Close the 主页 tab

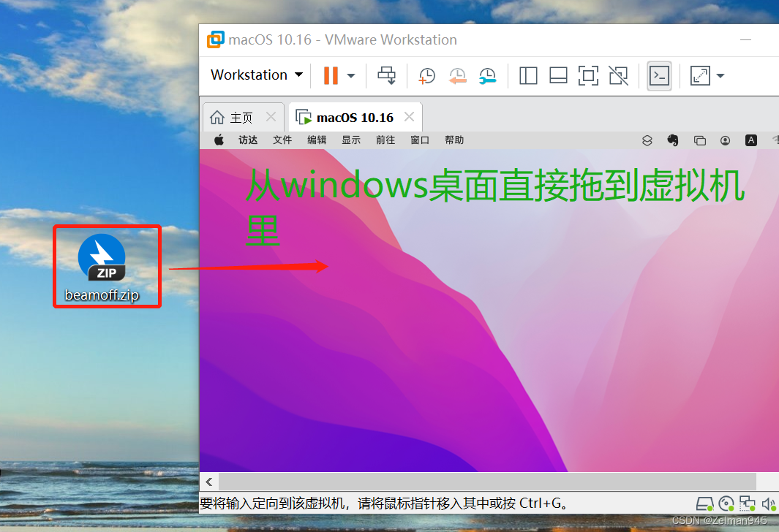[x=271, y=117]
